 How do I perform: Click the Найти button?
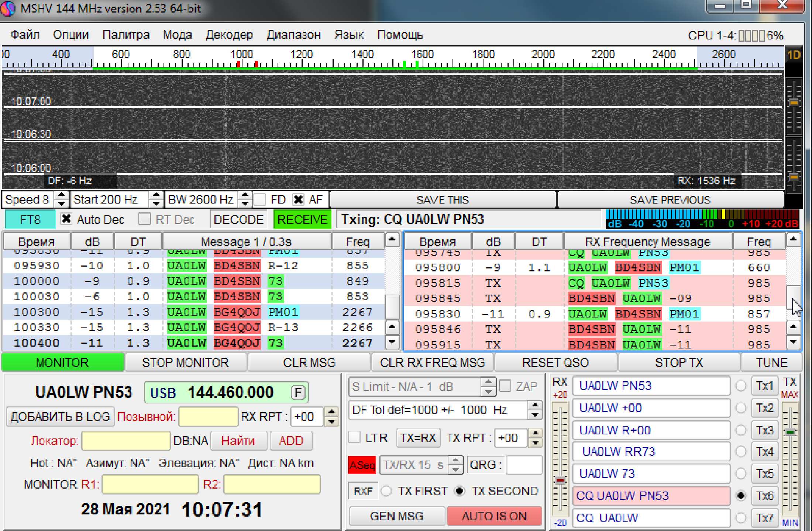click(238, 441)
